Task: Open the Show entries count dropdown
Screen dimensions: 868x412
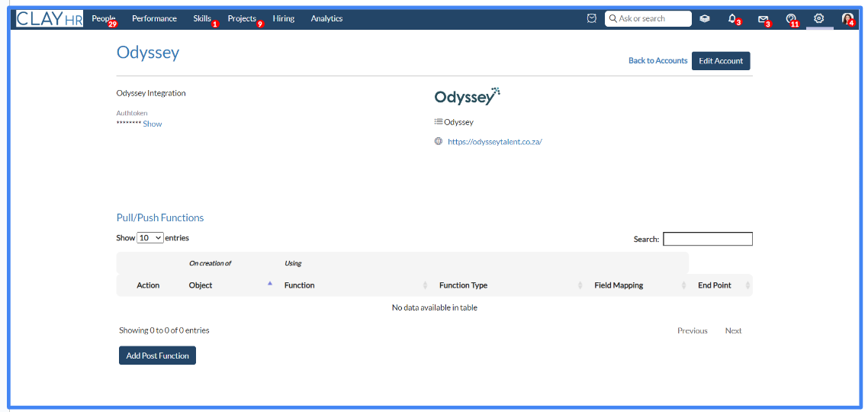Action: click(x=150, y=237)
